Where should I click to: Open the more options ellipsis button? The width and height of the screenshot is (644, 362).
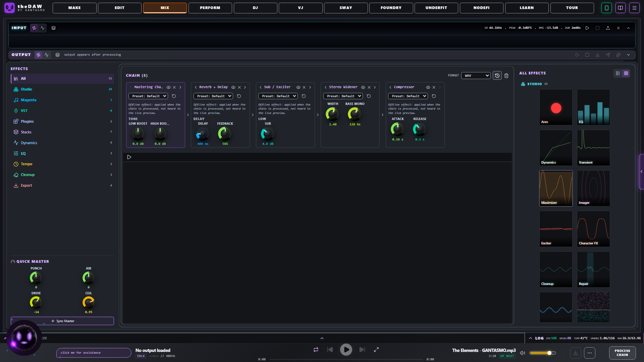590,353
